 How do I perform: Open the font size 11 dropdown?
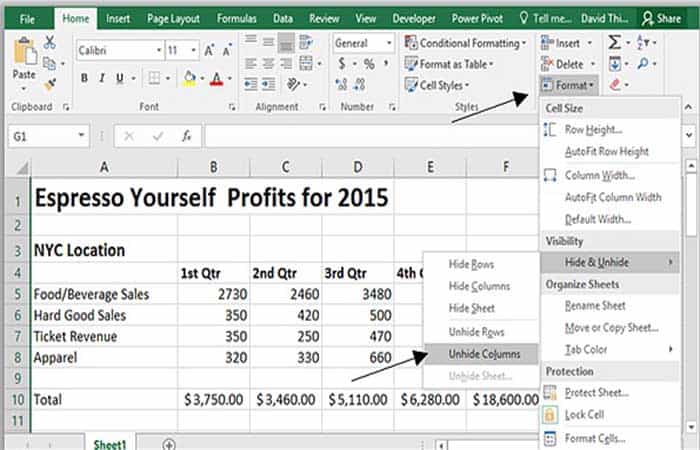tap(193, 50)
